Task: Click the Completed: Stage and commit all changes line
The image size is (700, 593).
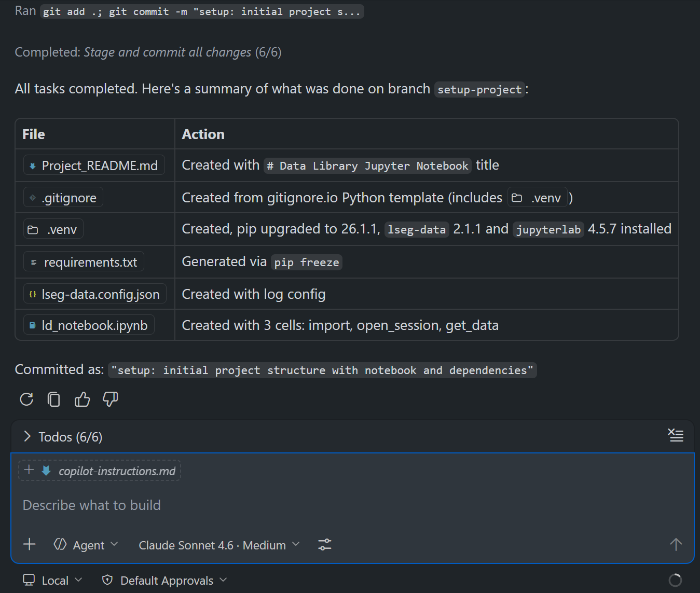Action: [148, 52]
